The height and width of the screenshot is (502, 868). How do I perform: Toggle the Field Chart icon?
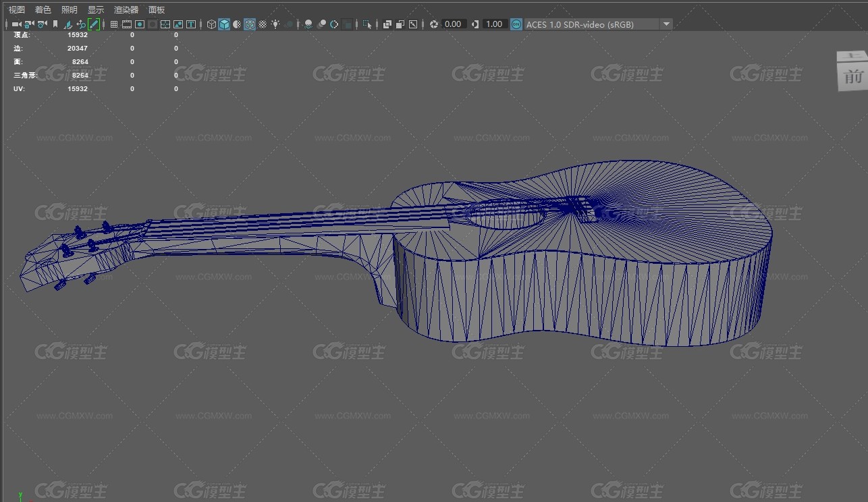[x=165, y=24]
